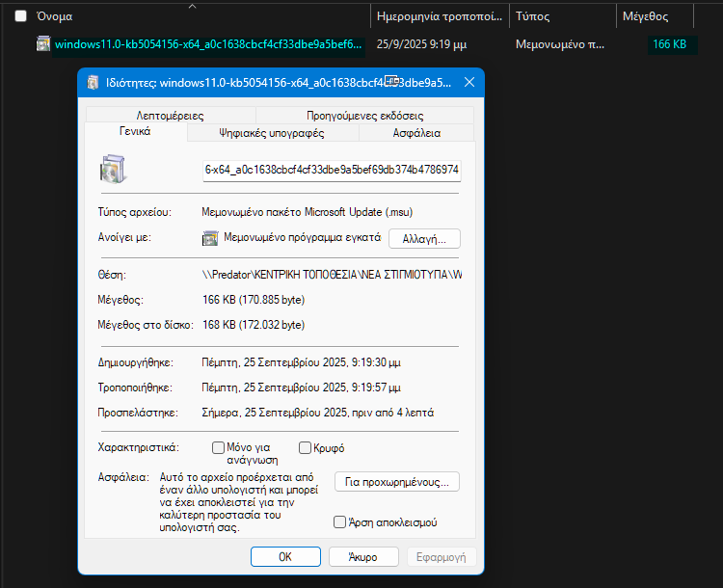Select the Γενικά tab

click(x=135, y=131)
